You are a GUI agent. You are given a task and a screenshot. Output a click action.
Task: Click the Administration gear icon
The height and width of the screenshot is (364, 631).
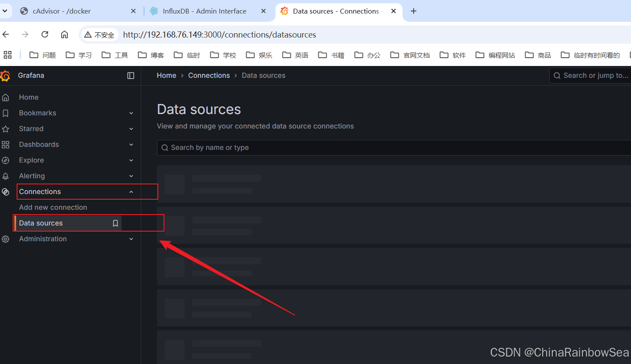(5, 239)
